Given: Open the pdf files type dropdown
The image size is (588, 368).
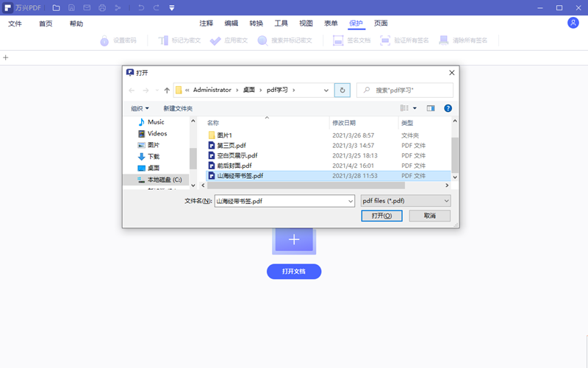Looking at the screenshot, I should coord(406,200).
